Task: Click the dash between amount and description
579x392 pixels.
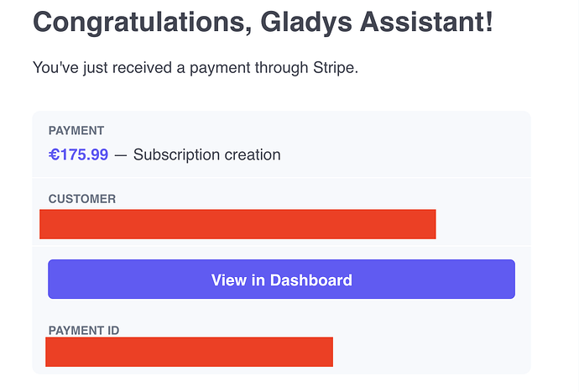Action: click(x=121, y=154)
